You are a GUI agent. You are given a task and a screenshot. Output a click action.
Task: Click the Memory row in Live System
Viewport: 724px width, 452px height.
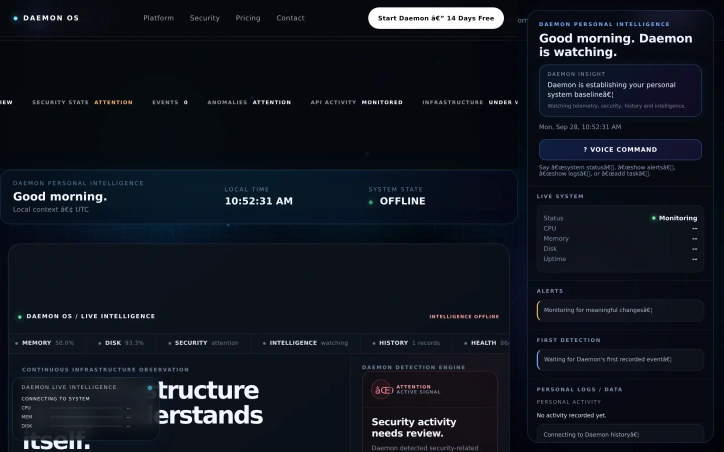(620, 239)
